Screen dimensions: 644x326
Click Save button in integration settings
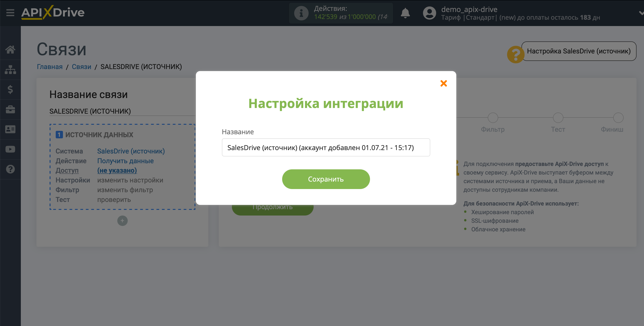click(326, 179)
